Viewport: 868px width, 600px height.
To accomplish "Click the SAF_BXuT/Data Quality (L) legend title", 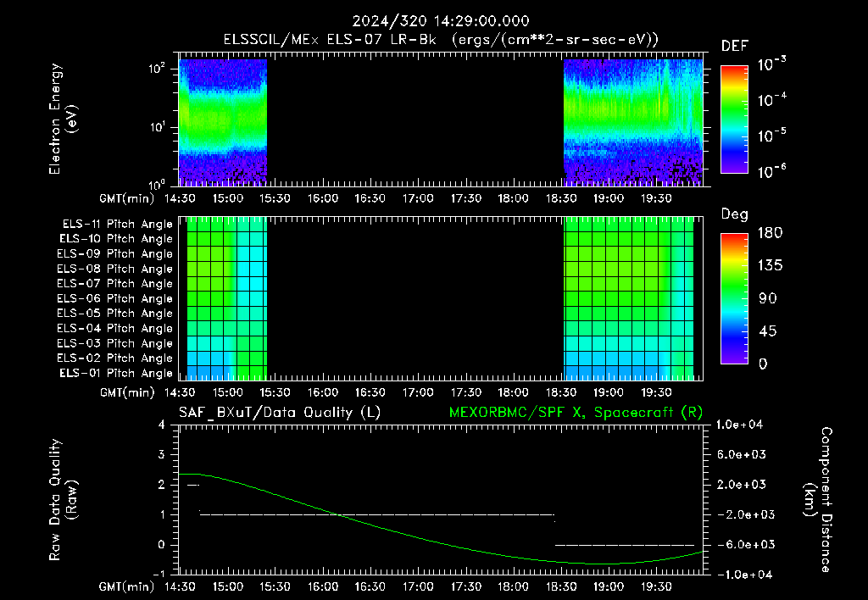I will [280, 413].
